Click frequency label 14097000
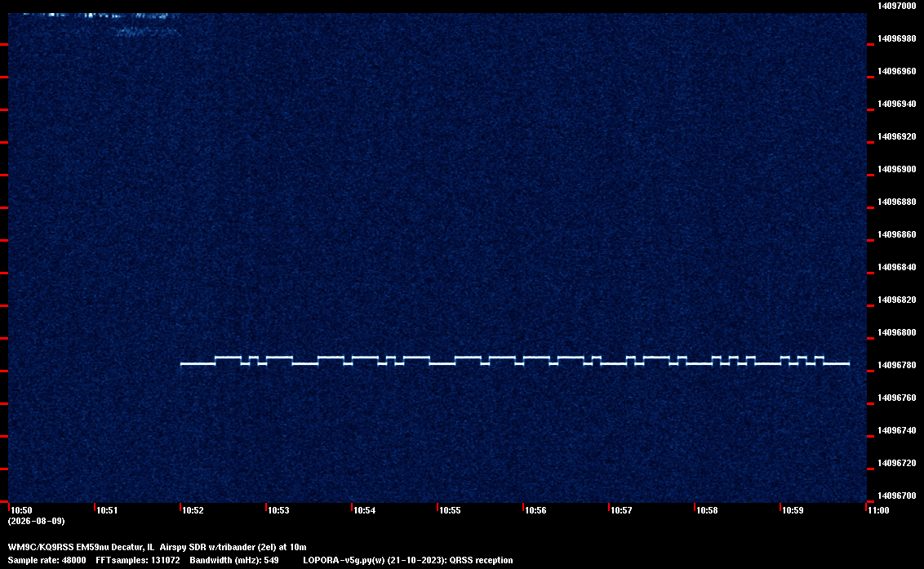 coord(897,6)
